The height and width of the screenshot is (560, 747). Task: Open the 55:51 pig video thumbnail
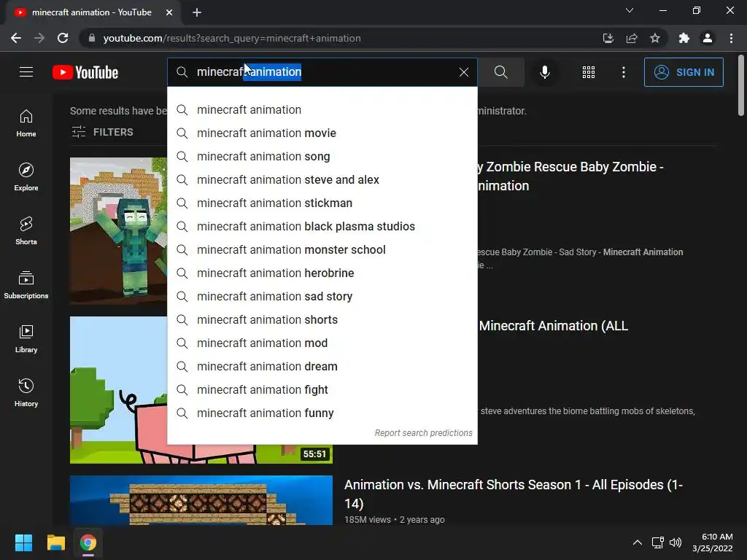pos(118,390)
